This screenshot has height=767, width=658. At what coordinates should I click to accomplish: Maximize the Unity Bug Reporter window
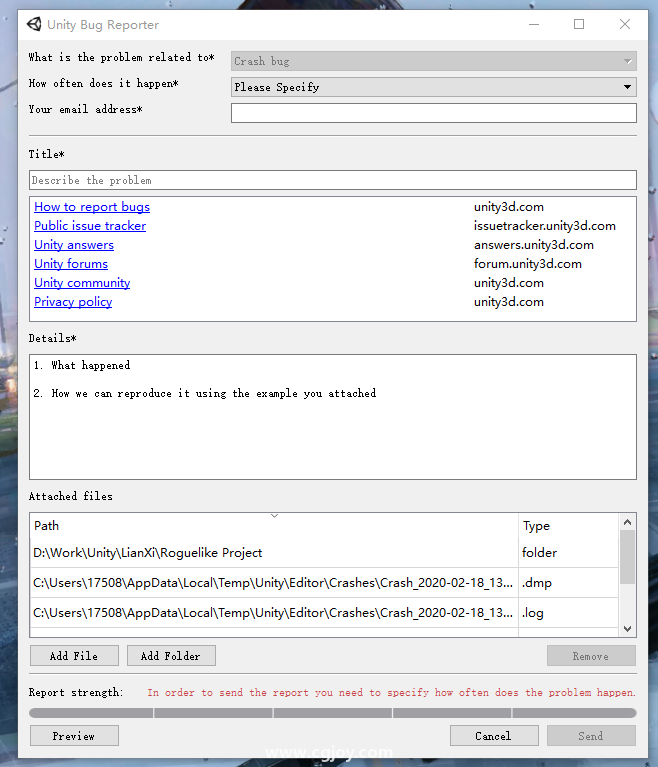[579, 24]
